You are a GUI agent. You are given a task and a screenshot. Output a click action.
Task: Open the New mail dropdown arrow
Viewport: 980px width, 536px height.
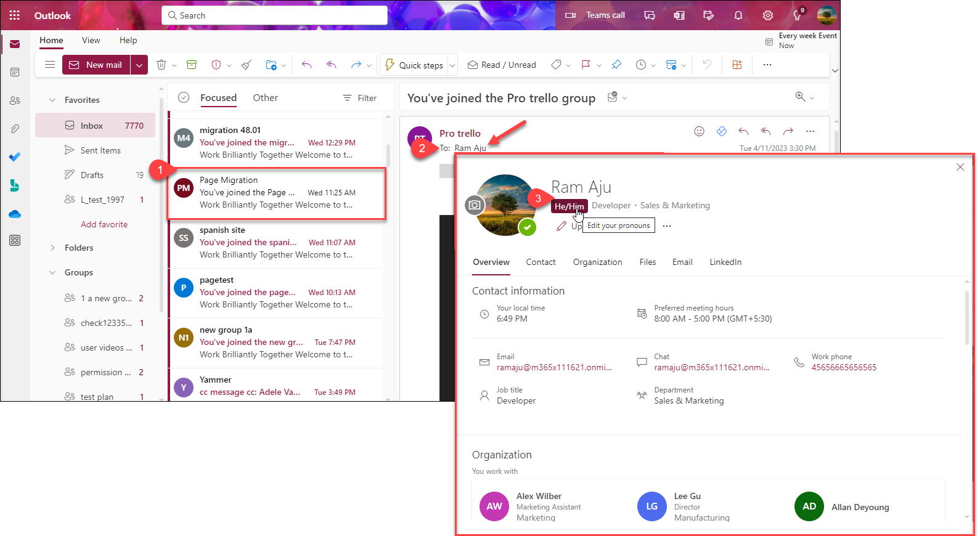139,65
